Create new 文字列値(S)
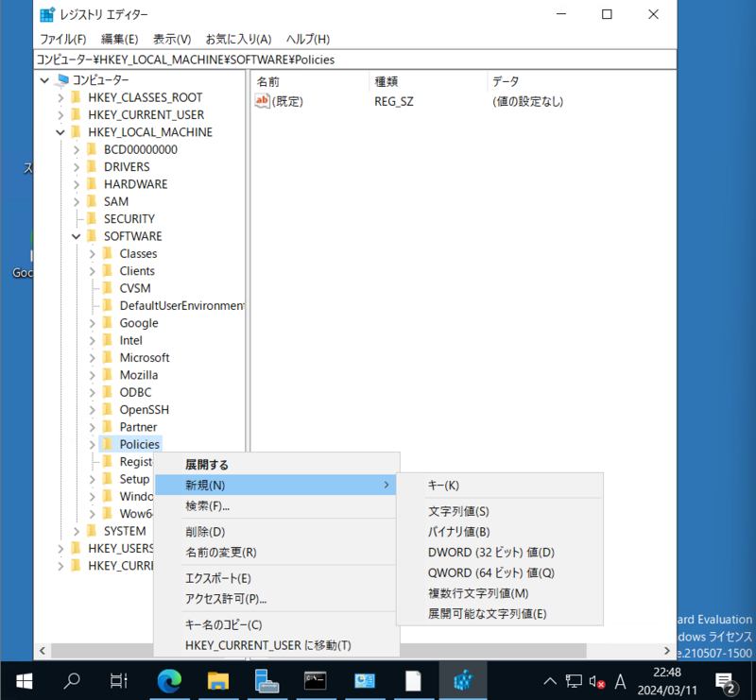The width and height of the screenshot is (756, 700). (x=500, y=511)
